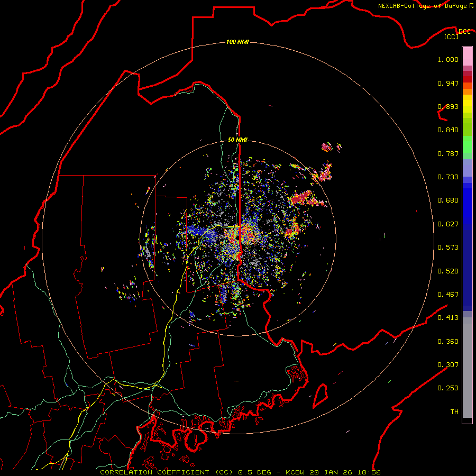Pick the red segment of the color bar
Screen dimensions: 476x476
467,79
